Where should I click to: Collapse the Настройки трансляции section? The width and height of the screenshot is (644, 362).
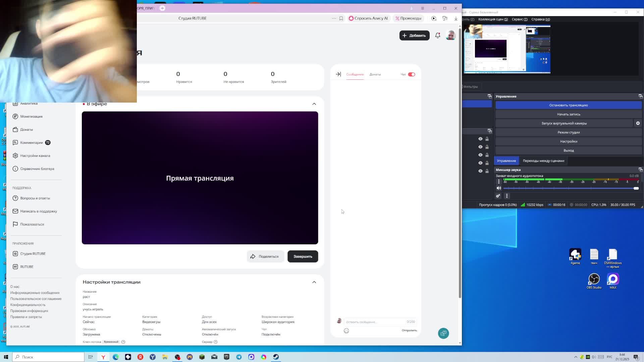[314, 282]
